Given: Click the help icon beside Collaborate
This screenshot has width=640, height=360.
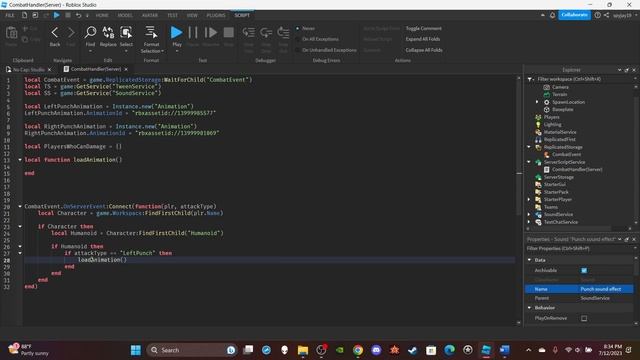Looking at the screenshot, I should pos(598,15).
